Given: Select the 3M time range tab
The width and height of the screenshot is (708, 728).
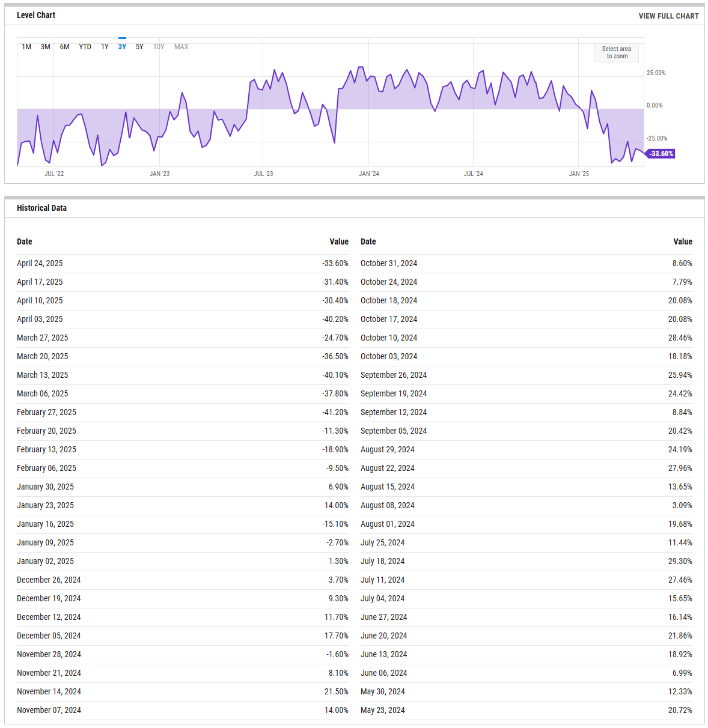Looking at the screenshot, I should coord(46,47).
